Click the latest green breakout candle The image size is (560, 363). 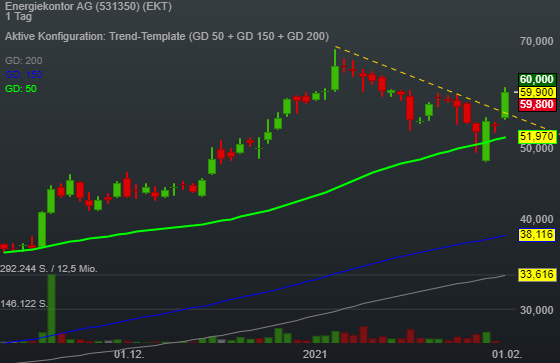pyautogui.click(x=505, y=104)
